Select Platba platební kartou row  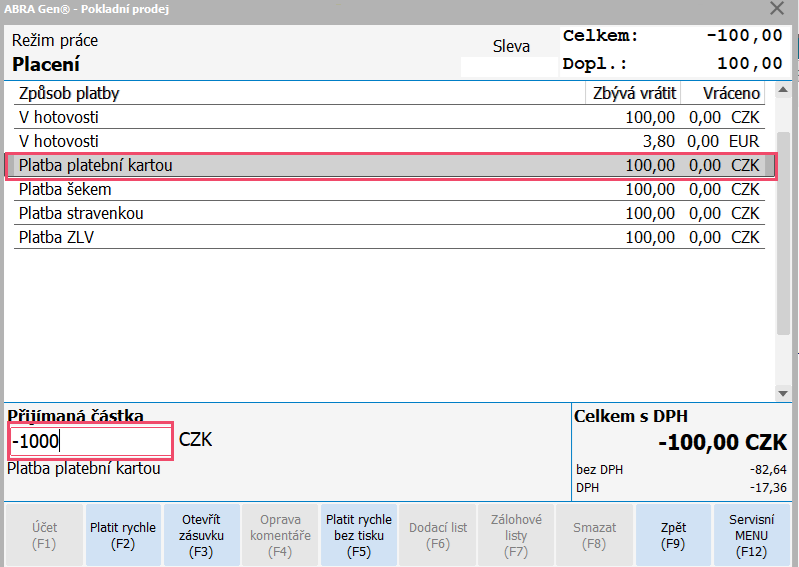point(300,165)
